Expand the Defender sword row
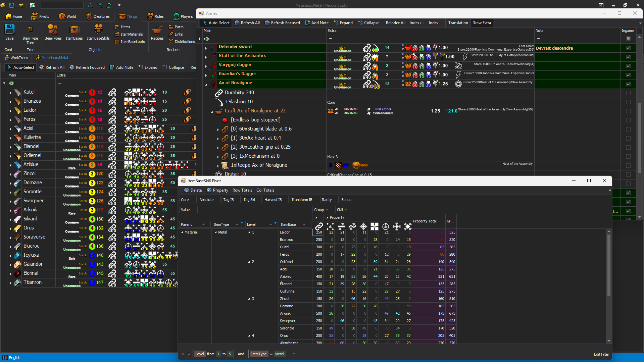This screenshot has height=362, width=644. (206, 48)
